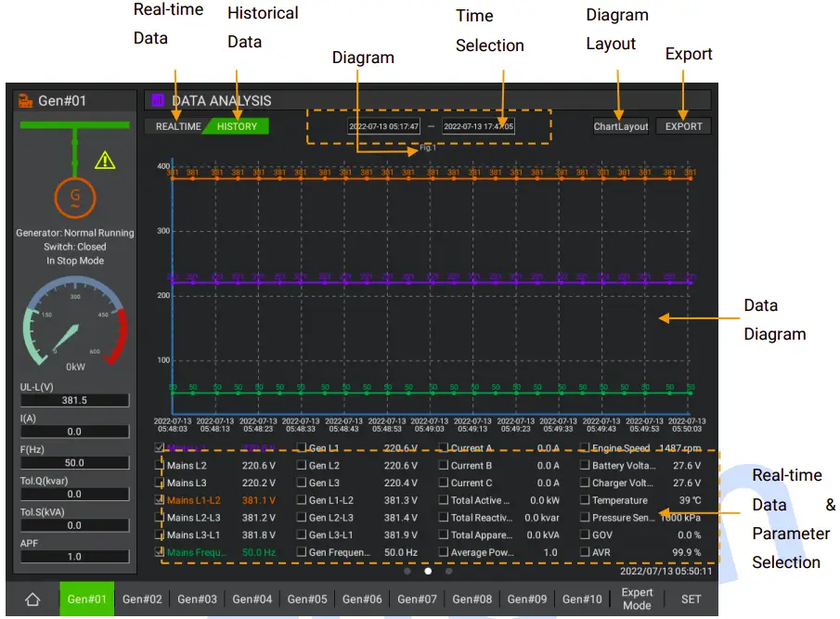Select the Gen#05 generator tab
The width and height of the screenshot is (840, 619).
coord(306,600)
